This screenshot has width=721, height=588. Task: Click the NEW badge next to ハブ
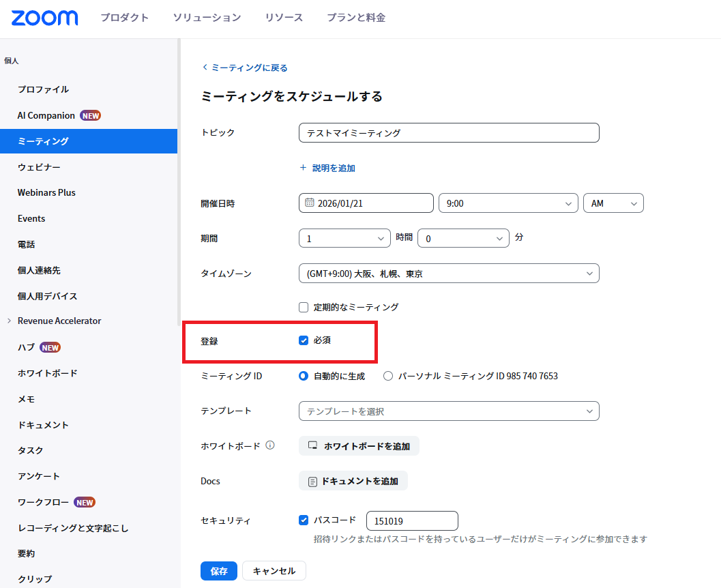click(50, 347)
